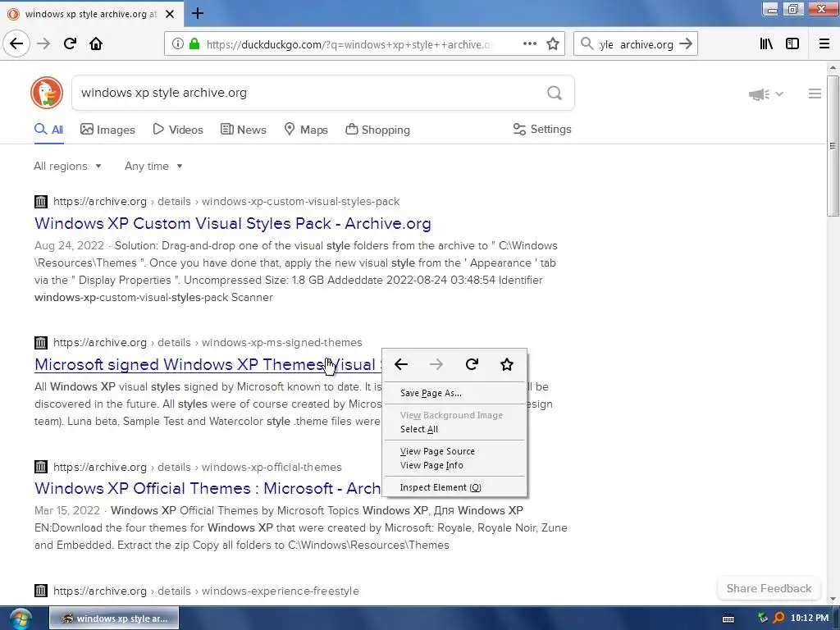Click context menu Reload icon
The height and width of the screenshot is (630, 840).
pyautogui.click(x=472, y=364)
